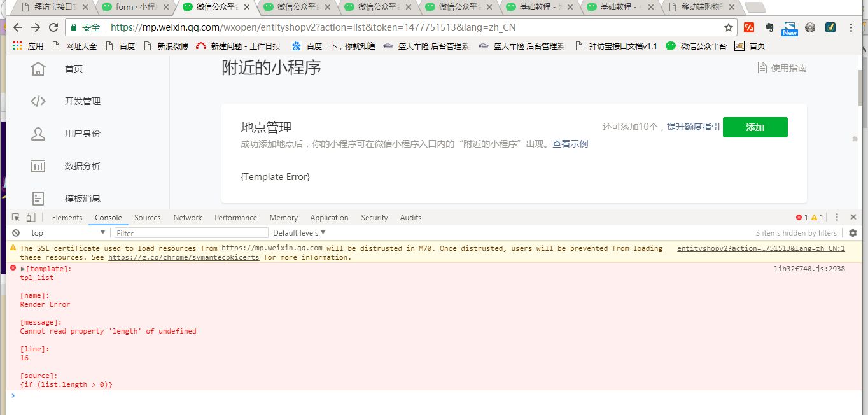This screenshot has width=868, height=415.
Task: Open the 微信公众平台 bookmark
Action: point(696,46)
